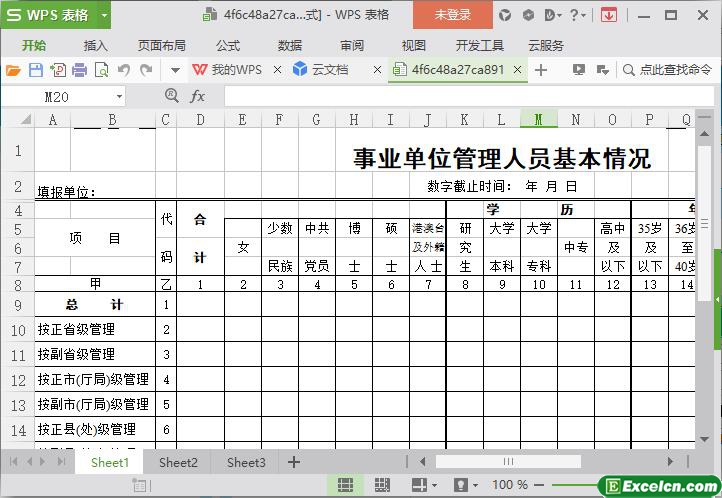Click the fx insert function icon

[198, 96]
